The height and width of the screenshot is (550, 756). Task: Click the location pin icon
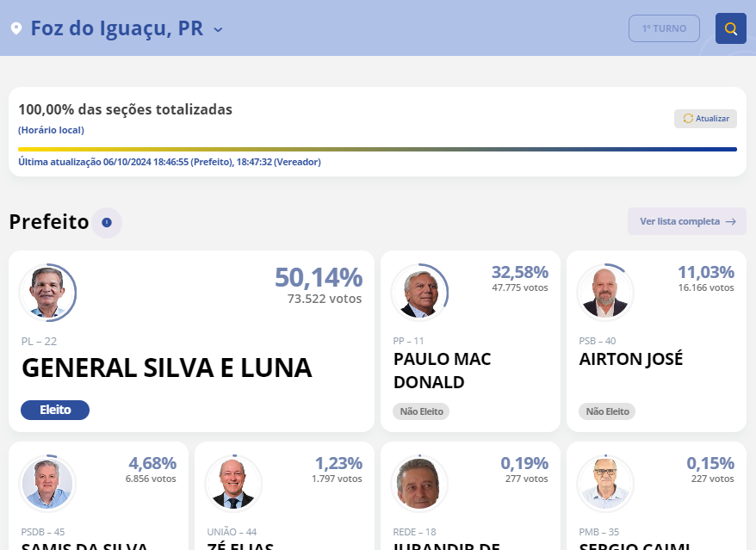click(x=15, y=28)
